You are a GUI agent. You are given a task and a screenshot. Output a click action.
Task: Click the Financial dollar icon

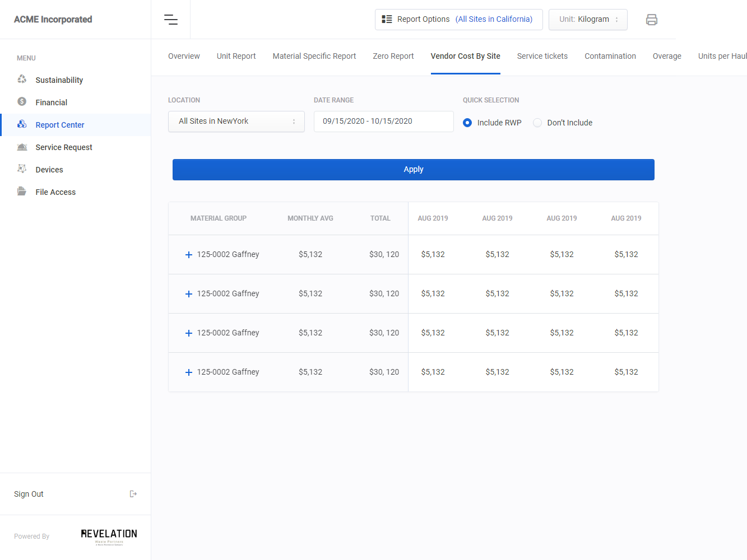[22, 102]
